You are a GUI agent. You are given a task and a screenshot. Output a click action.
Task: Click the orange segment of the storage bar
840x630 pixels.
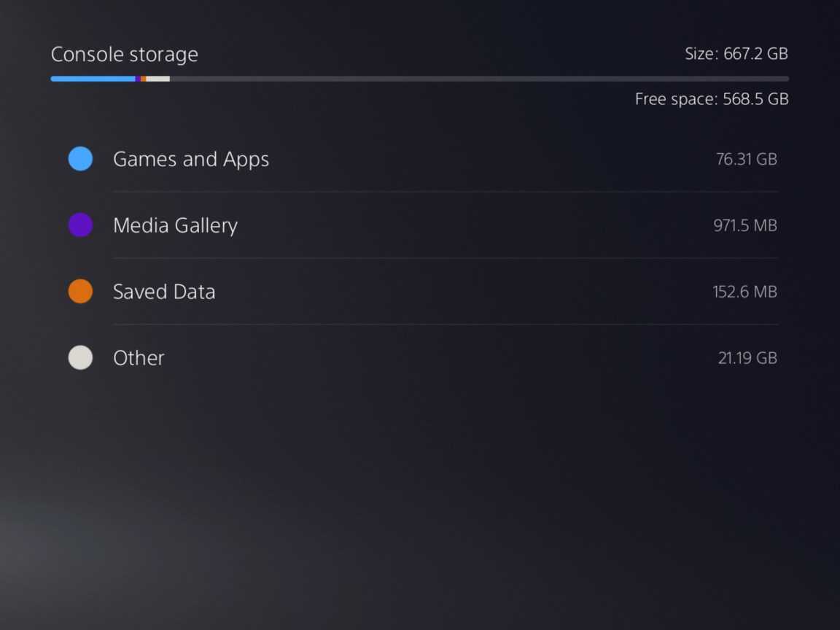143,78
